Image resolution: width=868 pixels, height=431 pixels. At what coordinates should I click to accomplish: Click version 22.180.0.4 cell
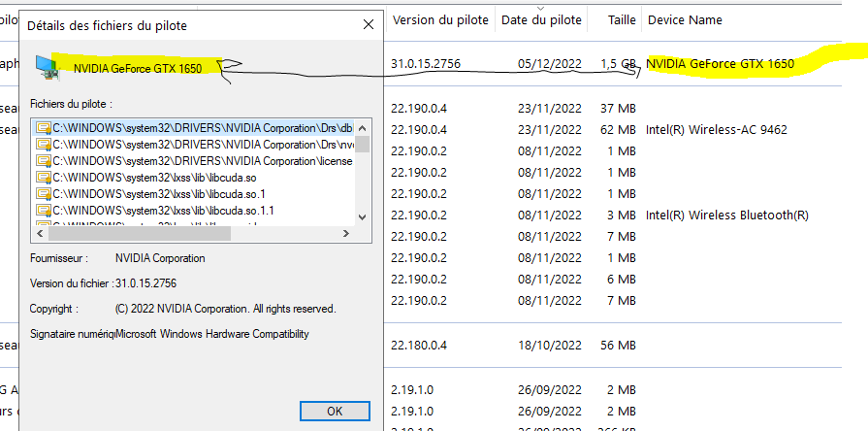tap(419, 346)
